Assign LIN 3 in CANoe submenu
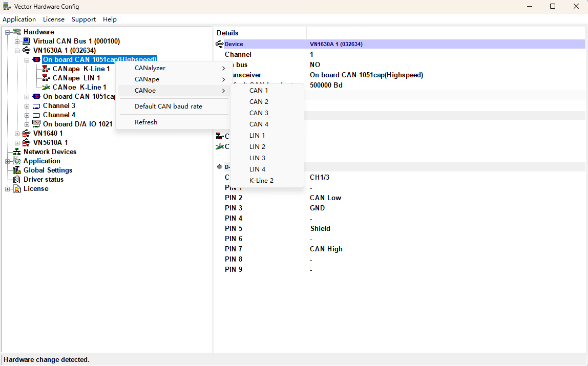Screen dimensions: 588x366 pyautogui.click(x=267, y=158)
